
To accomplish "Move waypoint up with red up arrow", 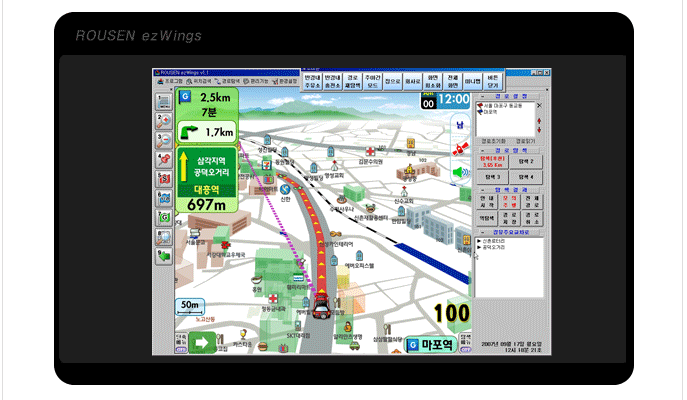I will [x=539, y=121].
